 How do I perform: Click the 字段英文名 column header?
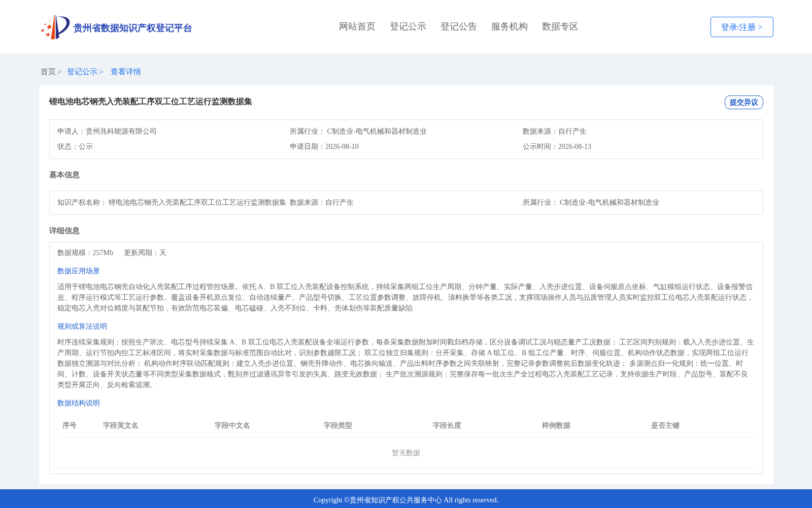point(121,425)
